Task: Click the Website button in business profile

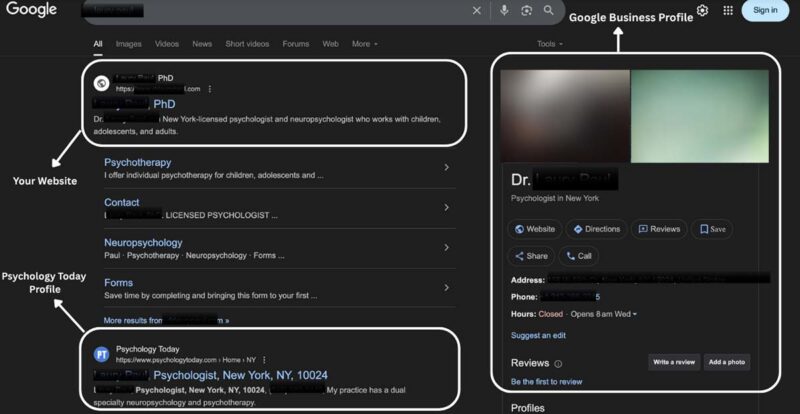Action: point(535,229)
